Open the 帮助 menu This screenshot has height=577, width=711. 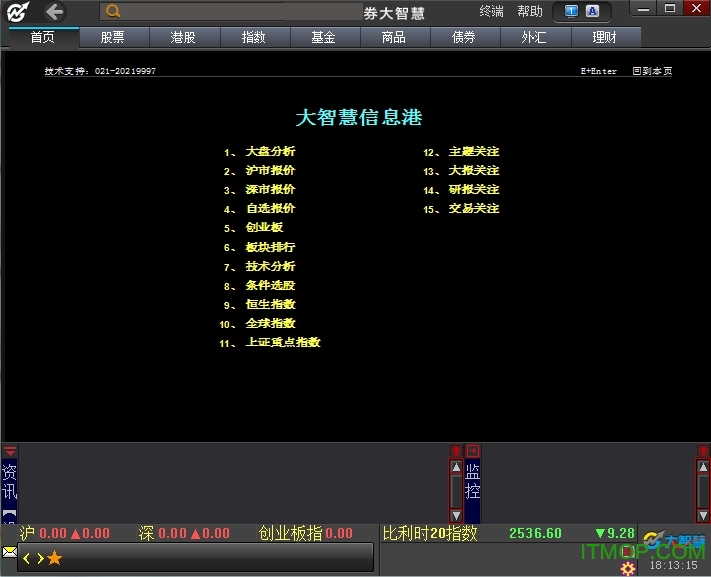(x=530, y=11)
